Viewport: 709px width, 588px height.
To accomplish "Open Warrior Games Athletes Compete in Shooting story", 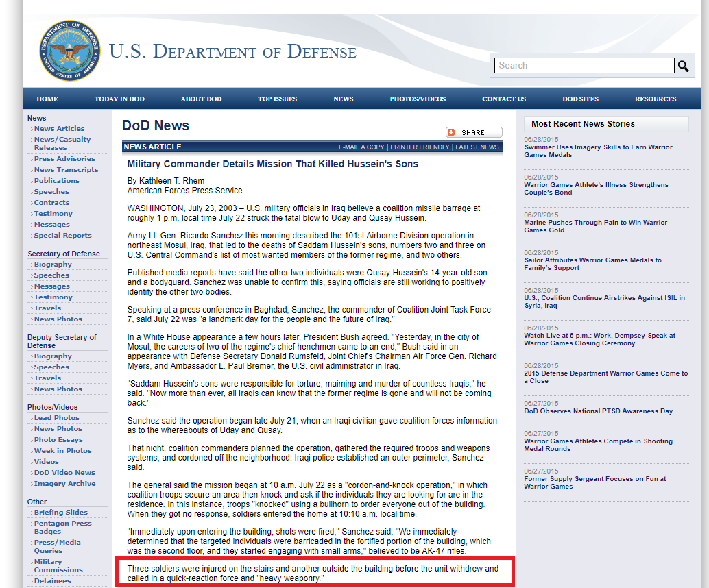I will pos(598,445).
